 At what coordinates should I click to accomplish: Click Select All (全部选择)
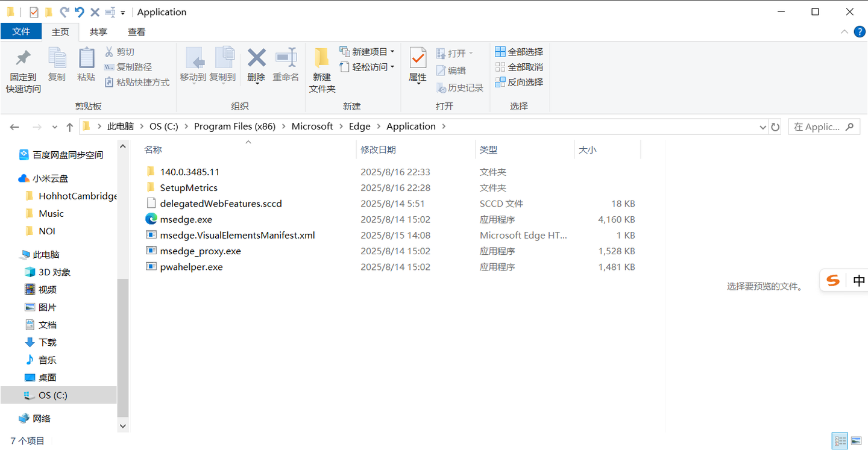point(519,52)
